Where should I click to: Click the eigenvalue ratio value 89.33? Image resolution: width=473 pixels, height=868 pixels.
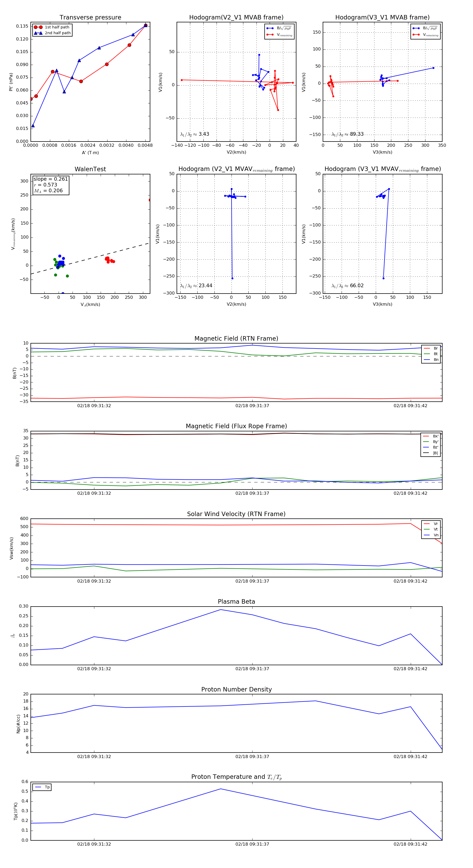tap(357, 134)
